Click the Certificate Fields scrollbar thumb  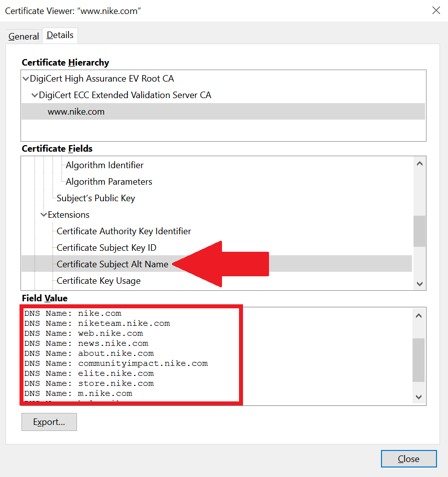click(419, 231)
